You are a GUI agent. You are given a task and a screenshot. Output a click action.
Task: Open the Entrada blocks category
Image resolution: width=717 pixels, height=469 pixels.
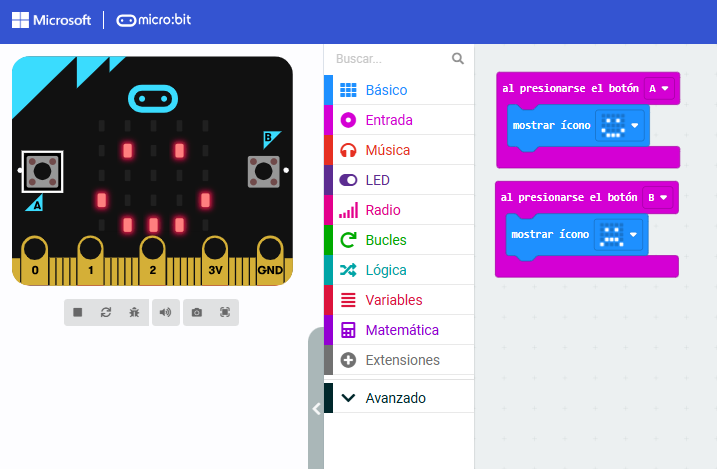399,120
